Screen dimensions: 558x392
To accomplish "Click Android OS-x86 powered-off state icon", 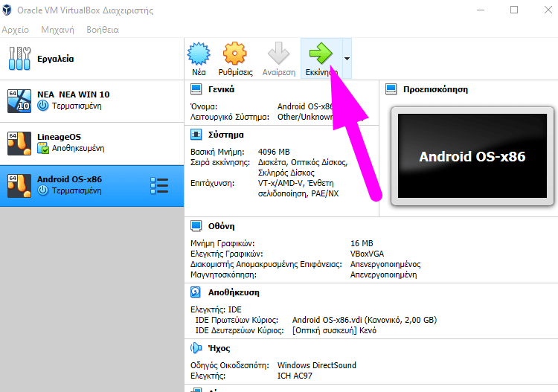I will coord(43,190).
